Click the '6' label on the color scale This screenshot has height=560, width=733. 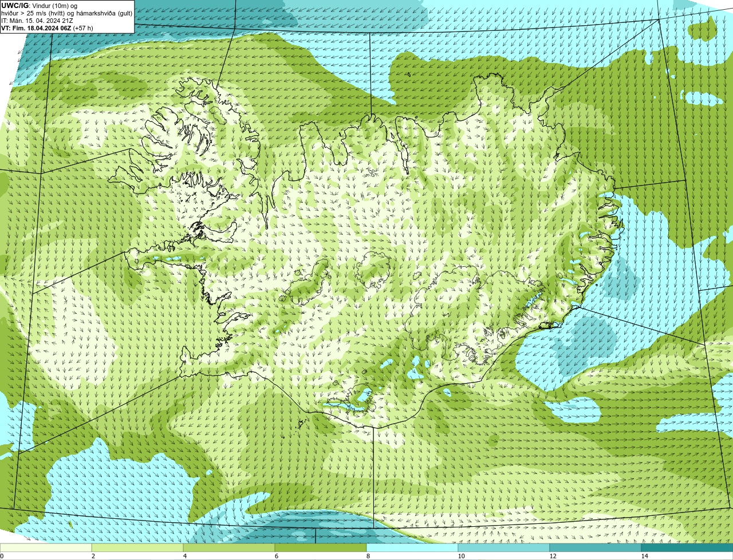pyautogui.click(x=276, y=556)
